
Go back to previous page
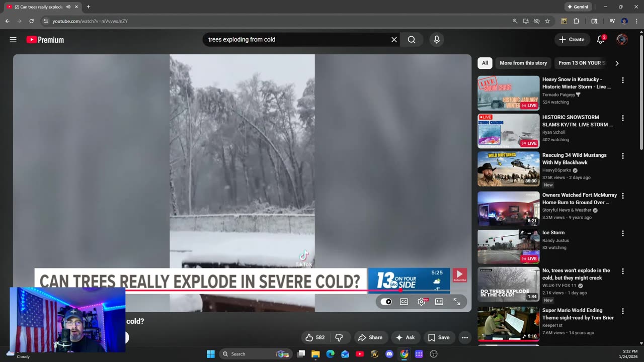coord(7,21)
